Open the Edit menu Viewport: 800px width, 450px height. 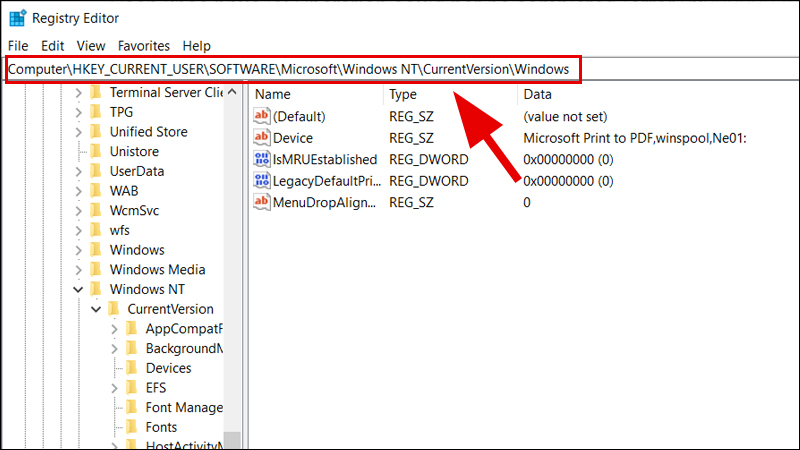coord(52,46)
